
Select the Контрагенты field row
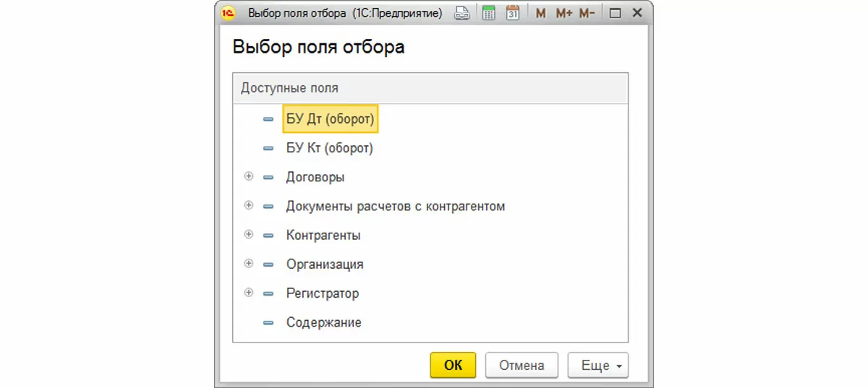tap(430, 236)
